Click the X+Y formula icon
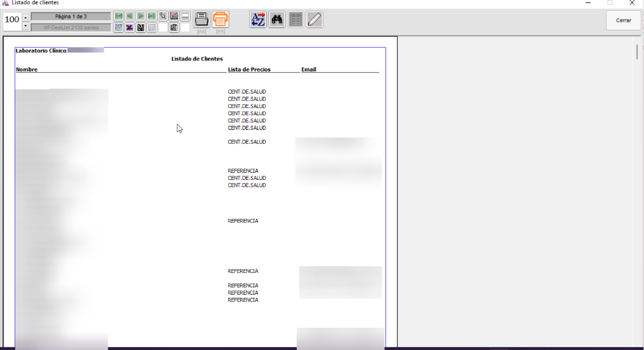The width and height of the screenshot is (644, 350). [x=119, y=27]
